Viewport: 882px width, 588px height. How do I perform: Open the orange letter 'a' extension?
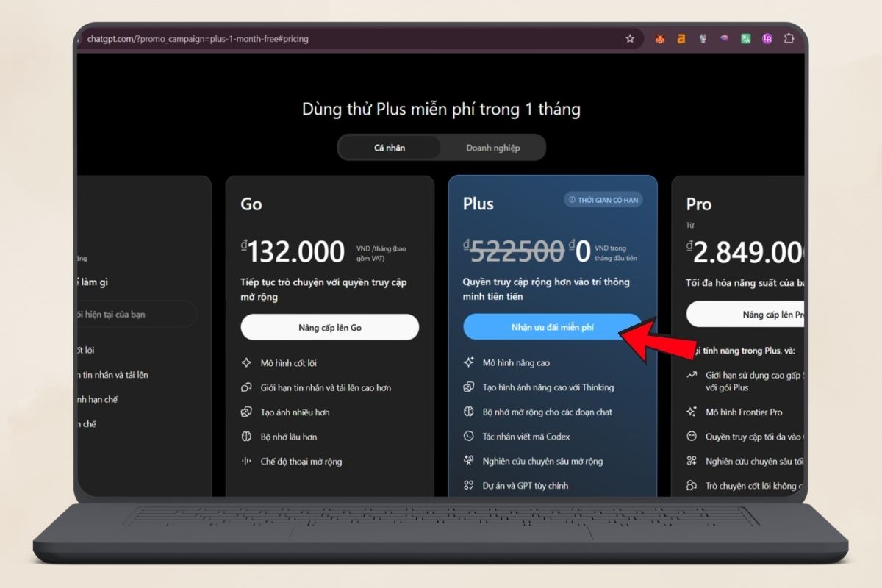point(681,39)
